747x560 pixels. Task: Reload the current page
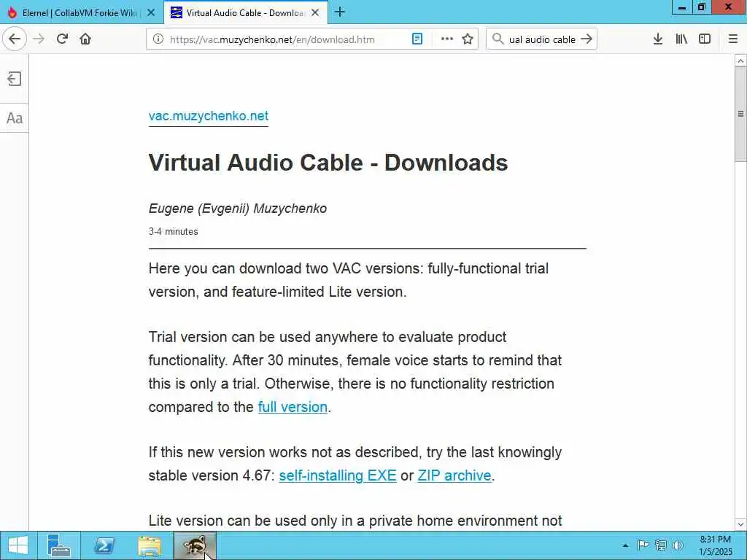pyautogui.click(x=62, y=39)
